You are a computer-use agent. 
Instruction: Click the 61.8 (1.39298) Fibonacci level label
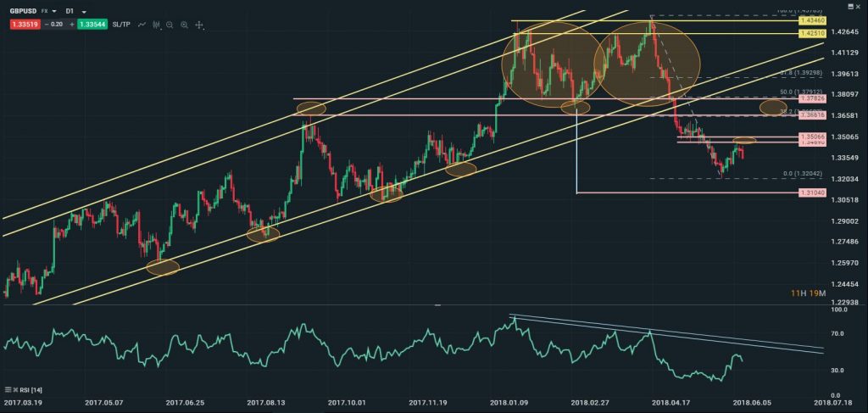[801, 73]
